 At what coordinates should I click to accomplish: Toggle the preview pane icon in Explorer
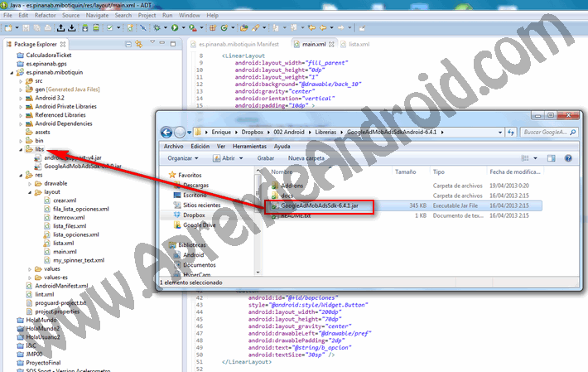pos(552,158)
